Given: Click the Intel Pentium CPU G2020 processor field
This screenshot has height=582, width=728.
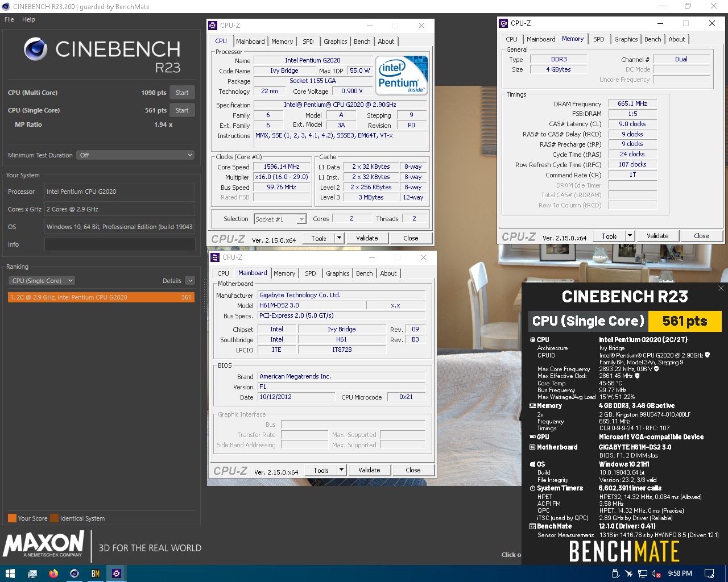Looking at the screenshot, I should pyautogui.click(x=119, y=192).
